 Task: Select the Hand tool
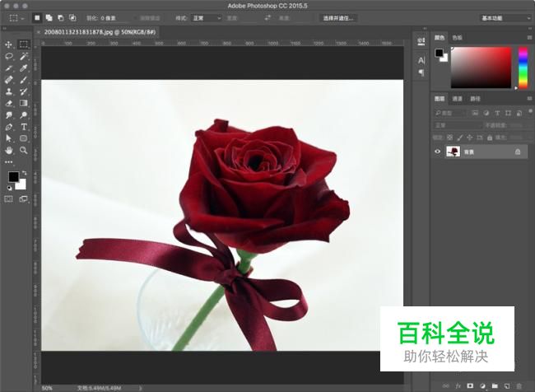coord(9,151)
